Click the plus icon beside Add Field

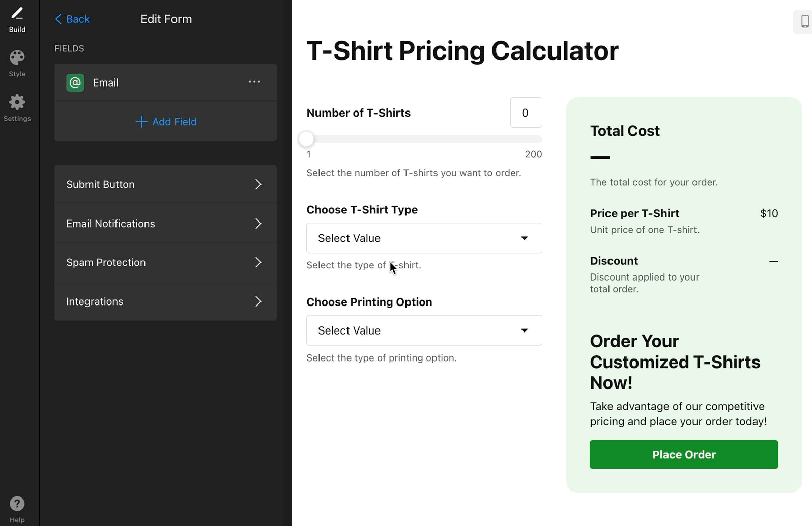141,122
